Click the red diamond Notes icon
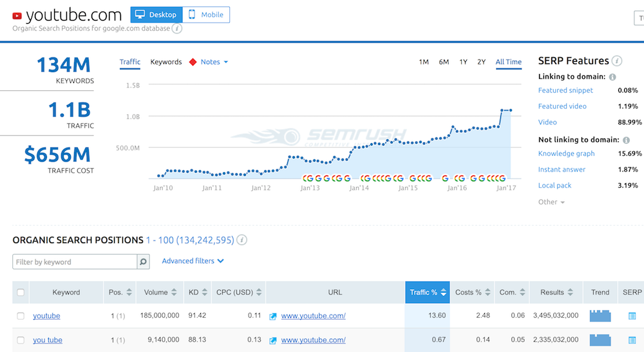 click(x=193, y=62)
